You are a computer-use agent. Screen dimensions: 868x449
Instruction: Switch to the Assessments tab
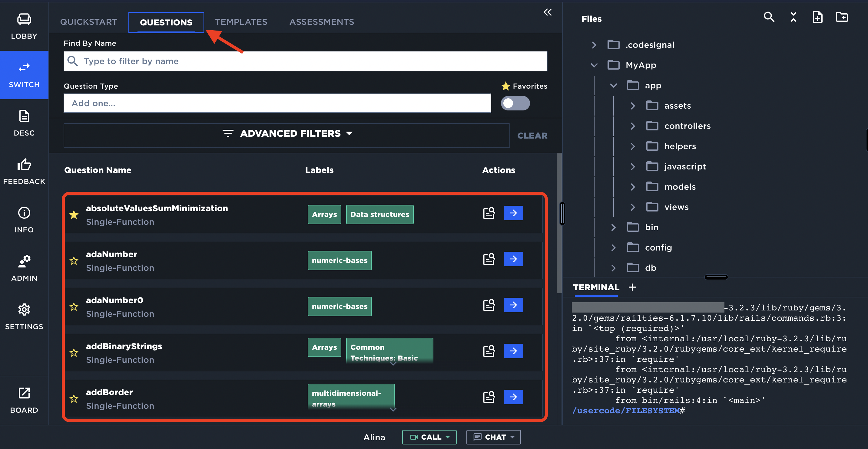[322, 22]
